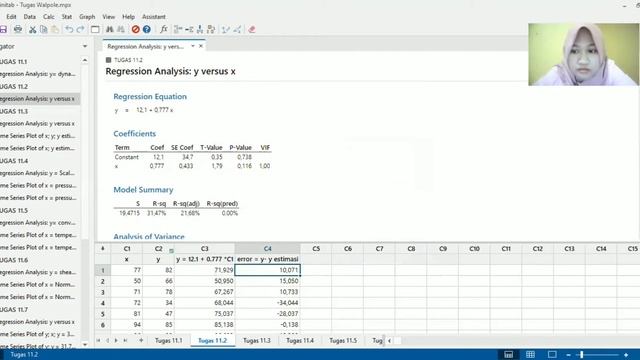
Task: Adjust the zoom slider handle
Action: (582, 355)
